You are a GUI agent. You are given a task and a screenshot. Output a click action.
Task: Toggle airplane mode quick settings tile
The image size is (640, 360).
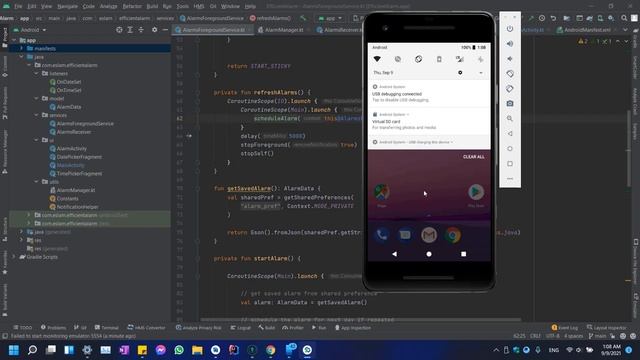coord(480,59)
